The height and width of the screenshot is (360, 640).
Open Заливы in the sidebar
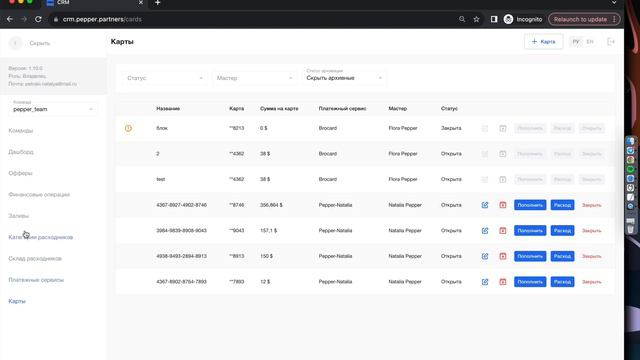point(18,216)
